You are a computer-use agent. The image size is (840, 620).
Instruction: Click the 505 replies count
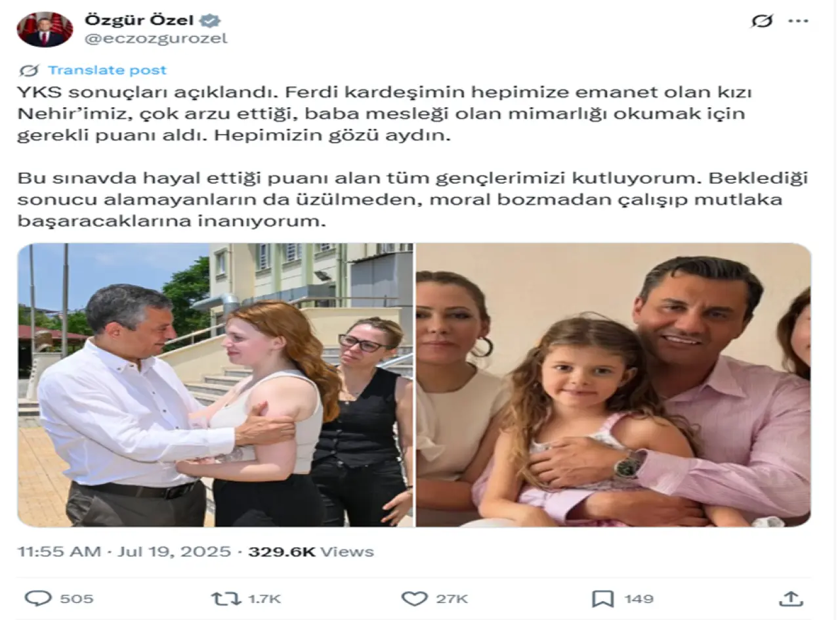(x=77, y=599)
